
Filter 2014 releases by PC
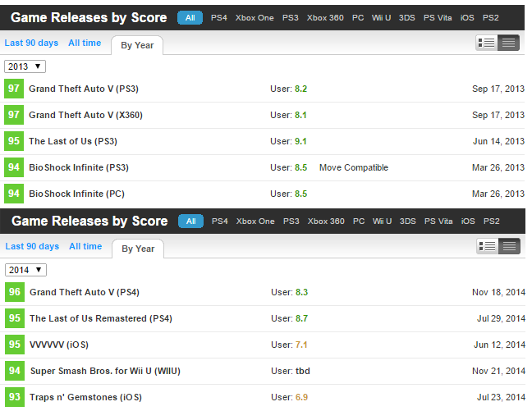click(359, 221)
